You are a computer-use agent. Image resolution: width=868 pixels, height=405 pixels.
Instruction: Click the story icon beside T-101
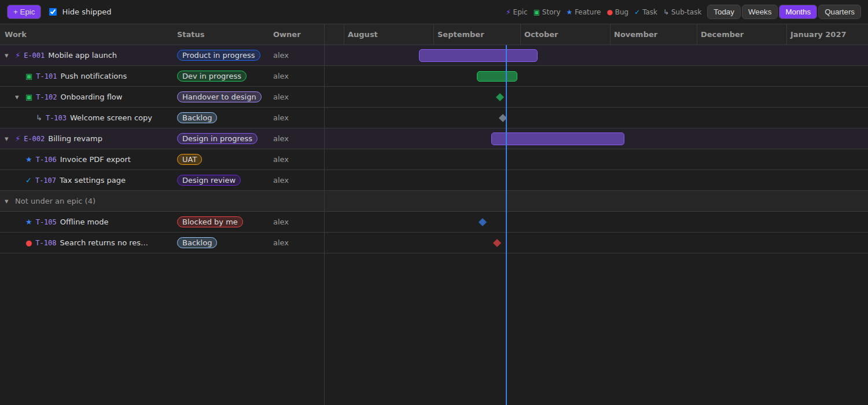(x=29, y=76)
